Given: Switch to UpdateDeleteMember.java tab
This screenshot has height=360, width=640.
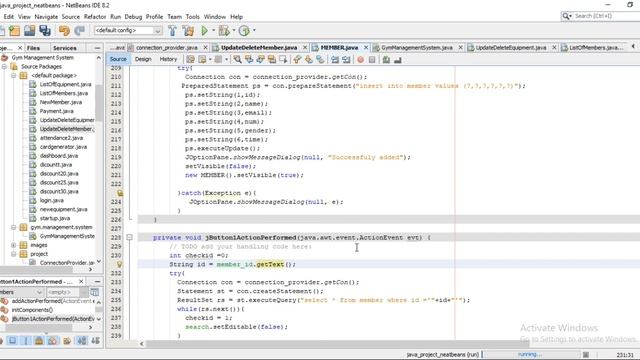Looking at the screenshot, I should point(259,48).
